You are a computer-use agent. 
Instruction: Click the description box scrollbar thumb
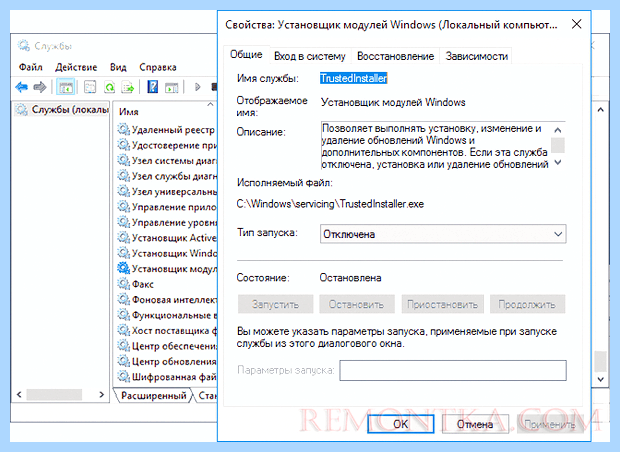tap(558, 145)
